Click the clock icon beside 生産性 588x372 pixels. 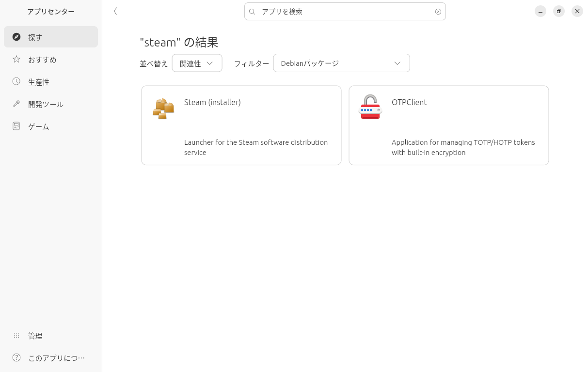[x=16, y=81]
